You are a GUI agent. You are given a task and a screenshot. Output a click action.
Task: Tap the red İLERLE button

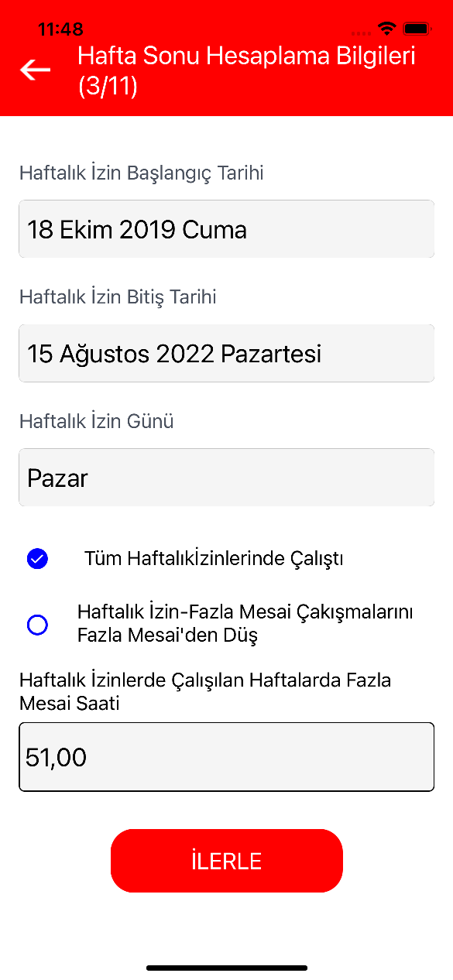[226, 861]
